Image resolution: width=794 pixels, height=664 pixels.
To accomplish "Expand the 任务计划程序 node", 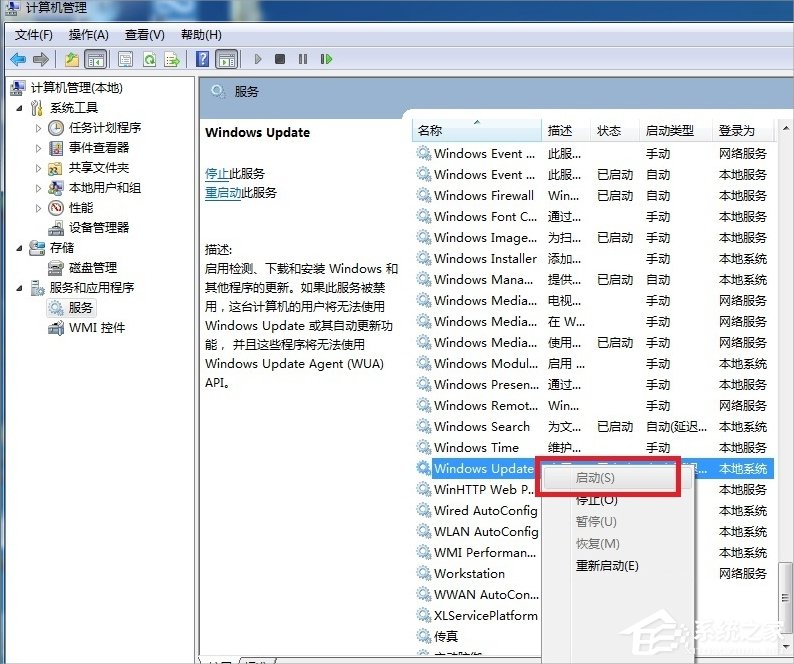I will coord(38,128).
